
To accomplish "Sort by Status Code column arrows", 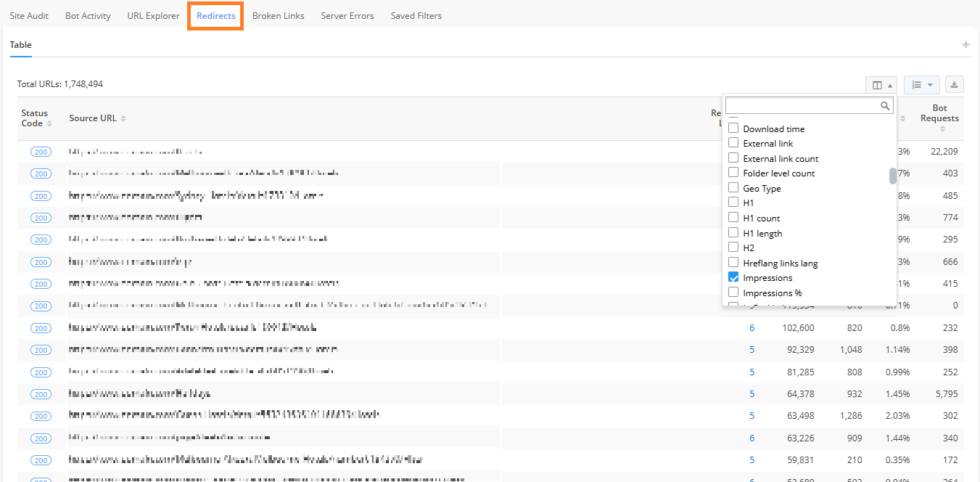I will tap(49, 124).
